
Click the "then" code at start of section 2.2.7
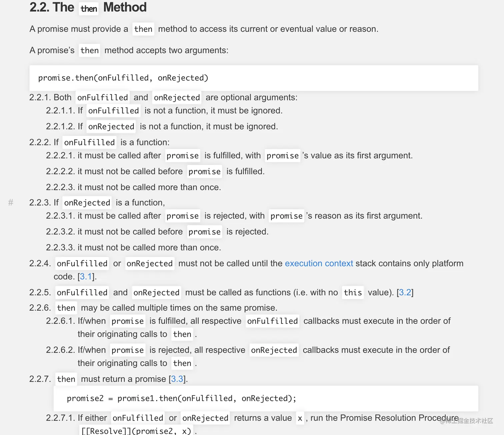[66, 379]
